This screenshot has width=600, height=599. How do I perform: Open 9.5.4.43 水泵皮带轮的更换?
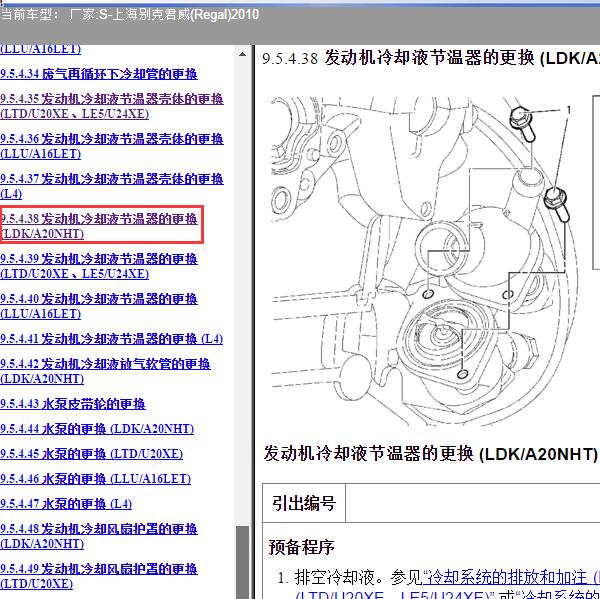click(x=73, y=404)
